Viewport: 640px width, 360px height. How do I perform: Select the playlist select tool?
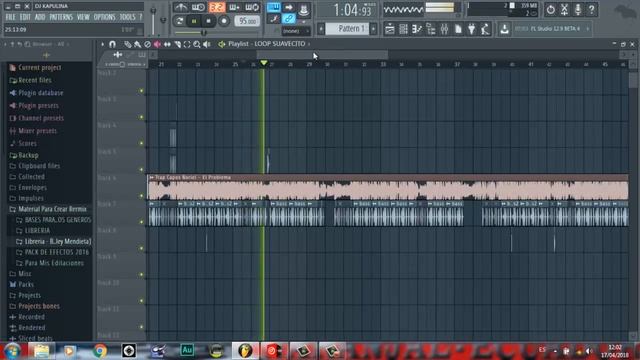pyautogui.click(x=187, y=44)
